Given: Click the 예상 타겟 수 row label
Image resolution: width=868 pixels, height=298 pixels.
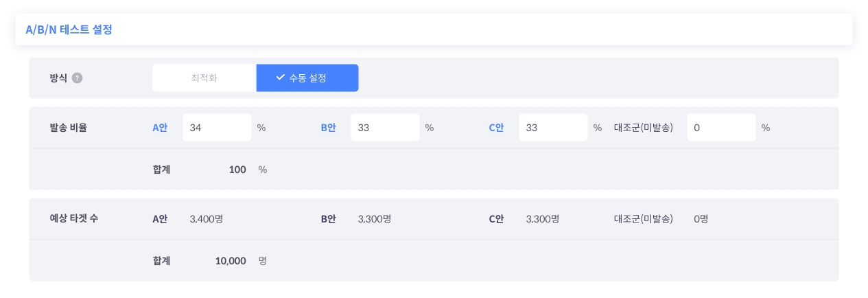Looking at the screenshot, I should [74, 219].
